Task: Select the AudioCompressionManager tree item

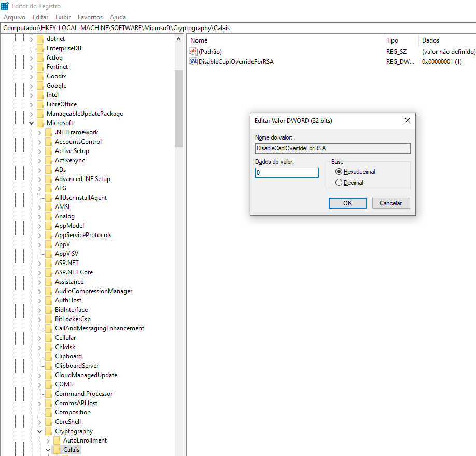Action: coord(93,291)
